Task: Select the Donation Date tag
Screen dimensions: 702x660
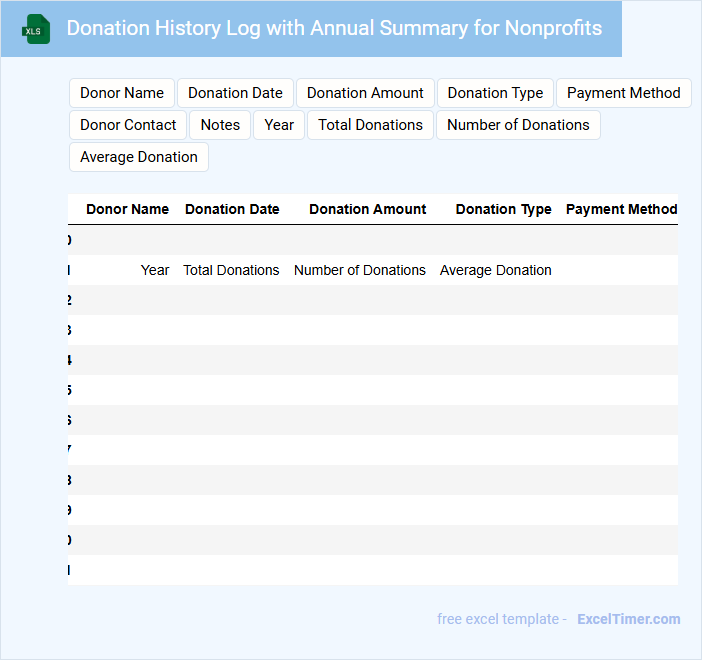Action: pyautogui.click(x=235, y=93)
